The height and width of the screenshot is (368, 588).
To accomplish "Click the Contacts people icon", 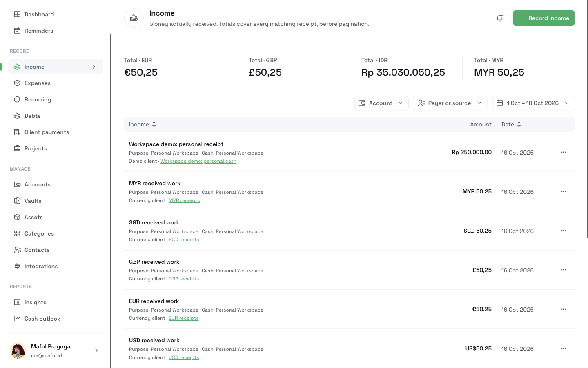I will tap(17, 250).
